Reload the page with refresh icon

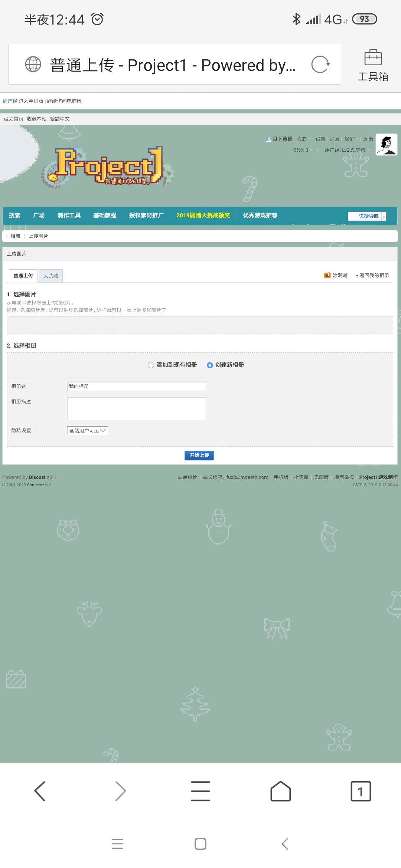click(x=320, y=65)
